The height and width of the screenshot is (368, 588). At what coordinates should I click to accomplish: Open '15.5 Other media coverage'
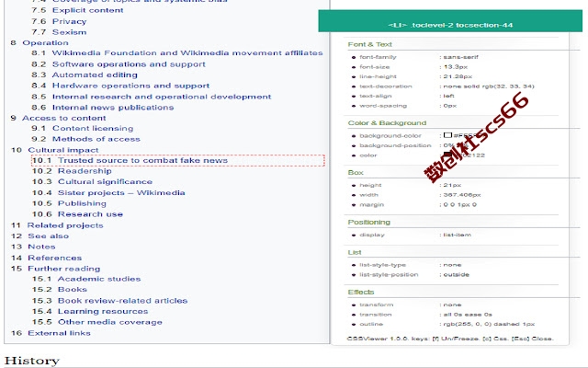pyautogui.click(x=96, y=322)
